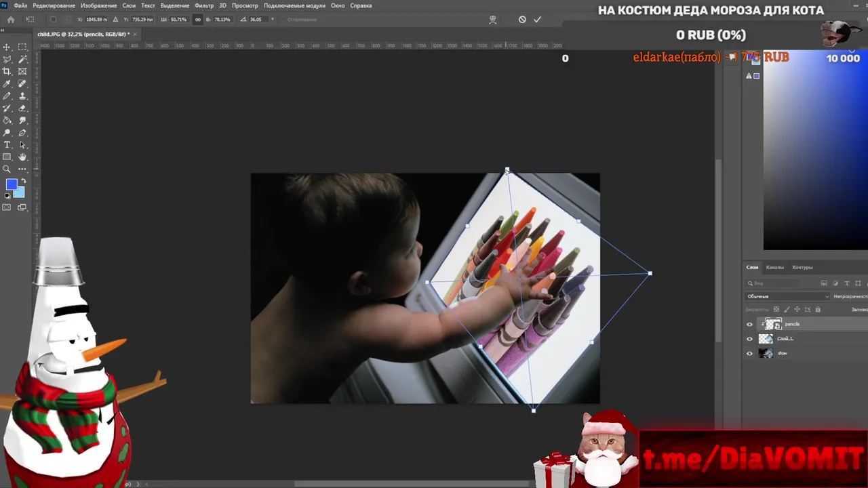Select the Move tool
The image size is (868, 488).
[x=7, y=47]
